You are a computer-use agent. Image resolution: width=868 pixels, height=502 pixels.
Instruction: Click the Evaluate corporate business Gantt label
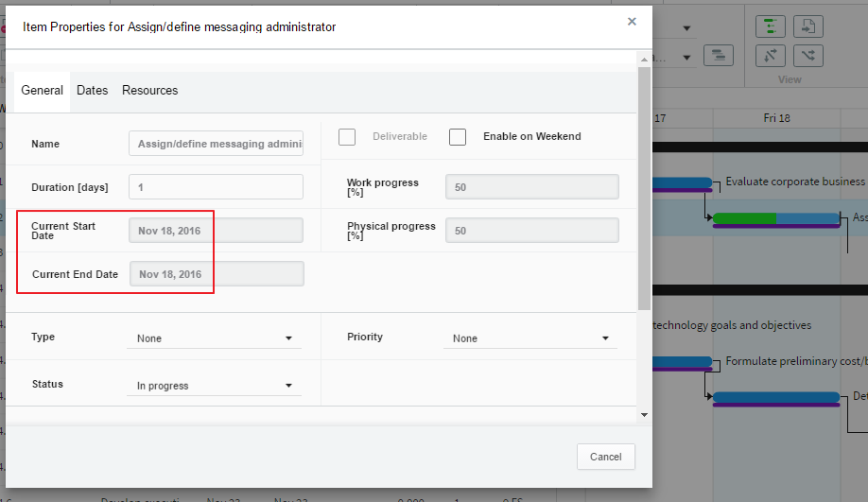pyautogui.click(x=795, y=182)
